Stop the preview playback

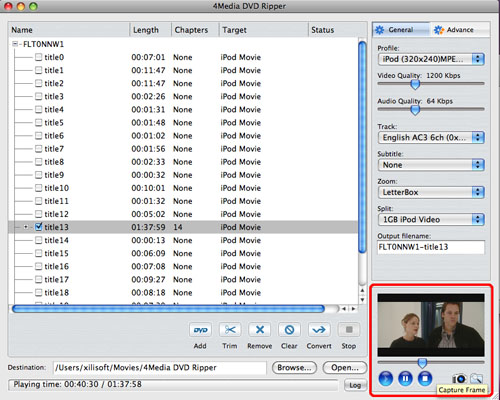425,378
